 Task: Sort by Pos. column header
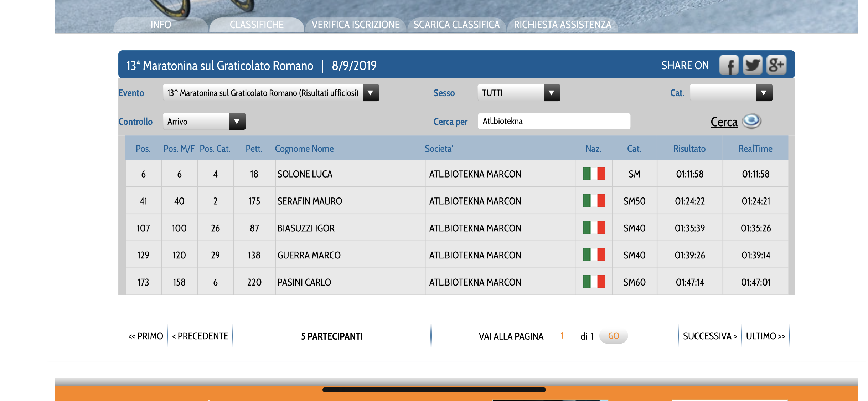tap(143, 149)
